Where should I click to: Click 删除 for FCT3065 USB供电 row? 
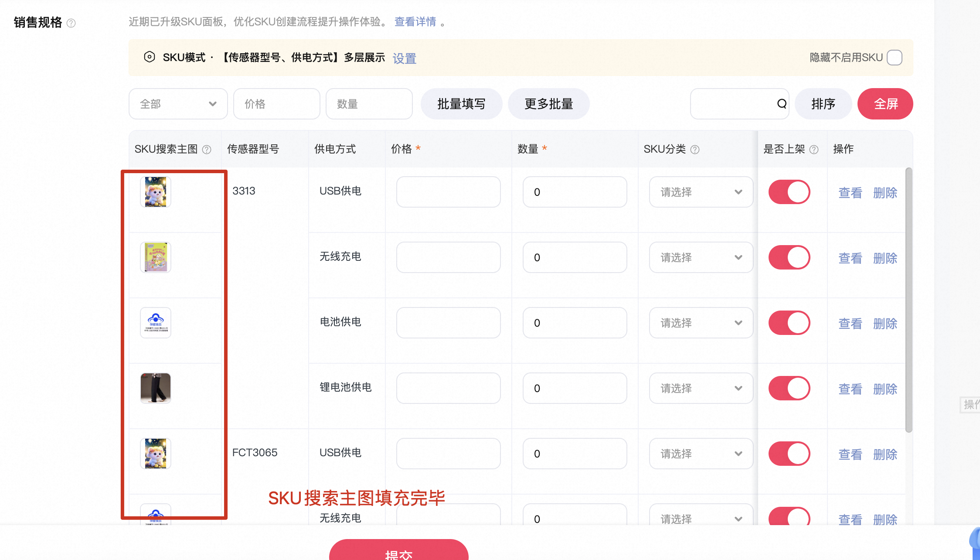[885, 454]
